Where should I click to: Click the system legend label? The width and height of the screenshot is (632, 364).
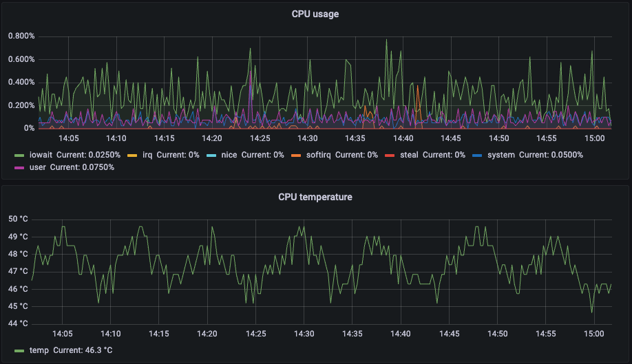(x=501, y=155)
